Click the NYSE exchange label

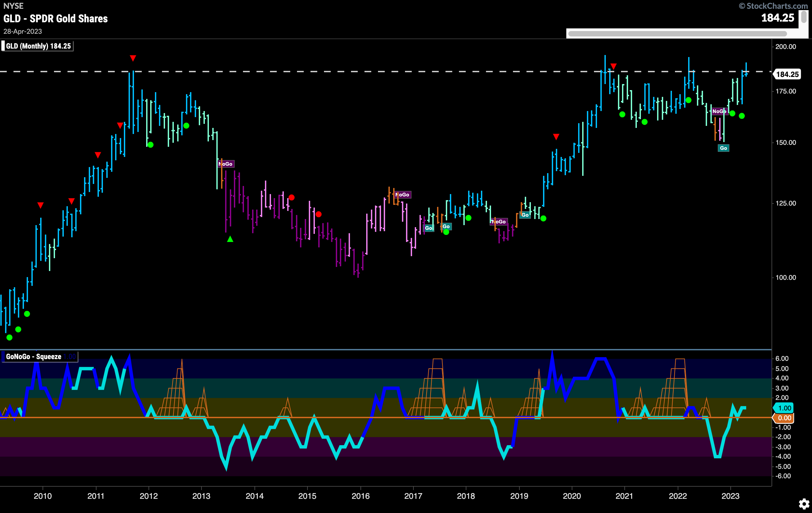coord(13,6)
